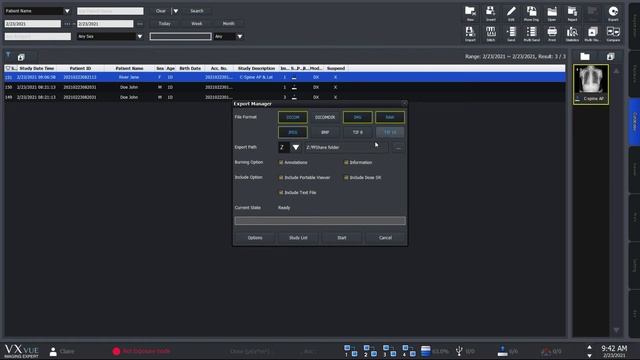This screenshot has height=360, width=640.
Task: Expand the arrow next to Clear button
Action: point(176,11)
